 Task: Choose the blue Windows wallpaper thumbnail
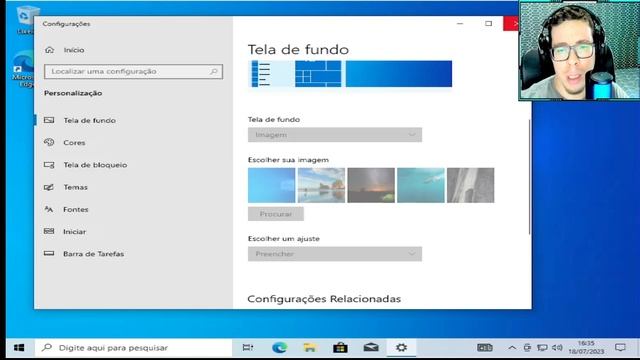click(271, 185)
